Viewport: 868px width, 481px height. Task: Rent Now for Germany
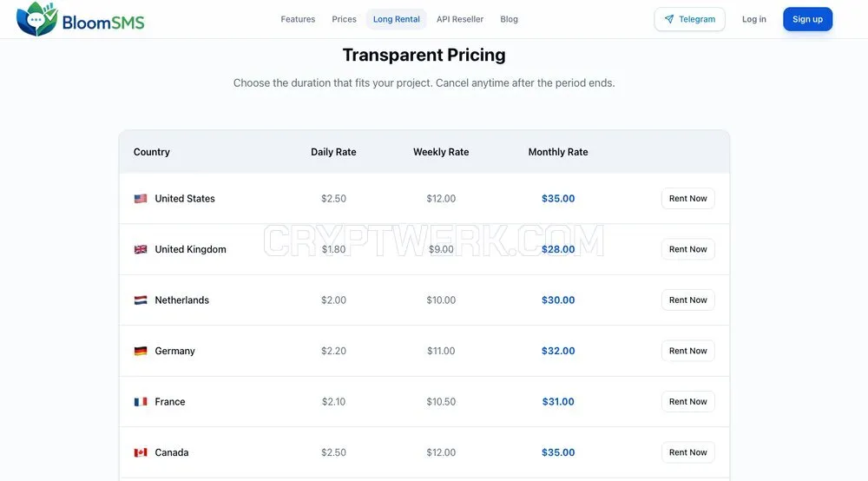point(688,351)
